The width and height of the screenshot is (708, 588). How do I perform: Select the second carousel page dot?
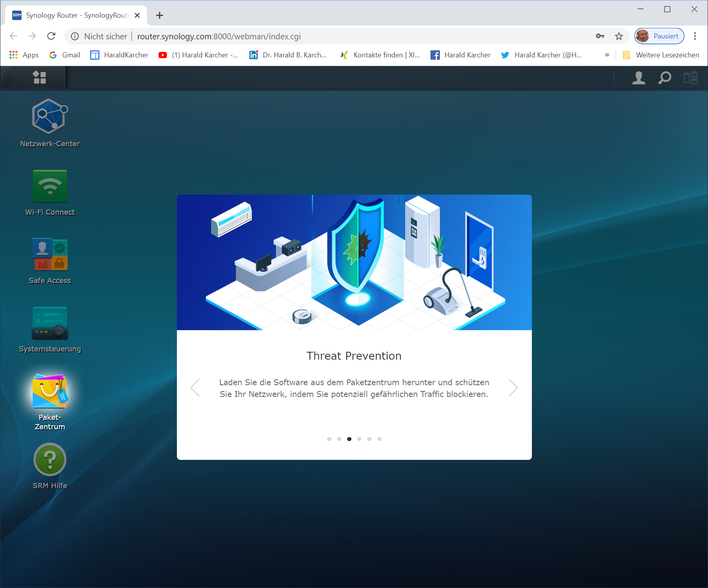click(339, 439)
